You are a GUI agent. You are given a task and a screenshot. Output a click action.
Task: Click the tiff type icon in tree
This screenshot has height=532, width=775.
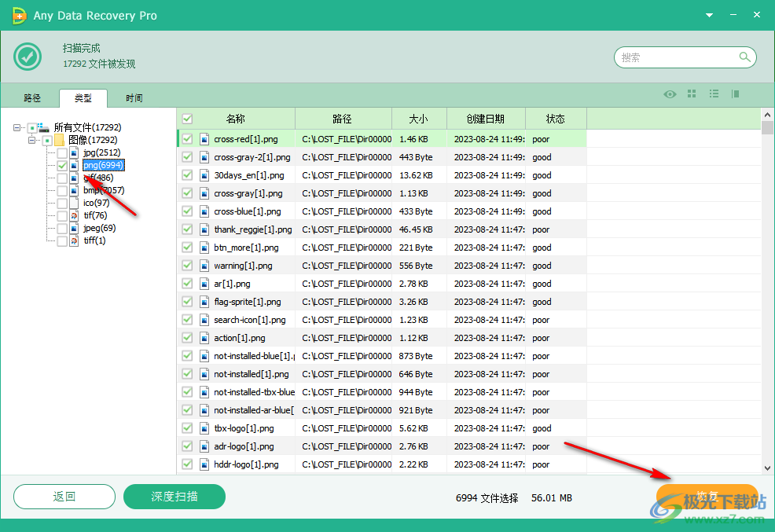click(x=74, y=240)
